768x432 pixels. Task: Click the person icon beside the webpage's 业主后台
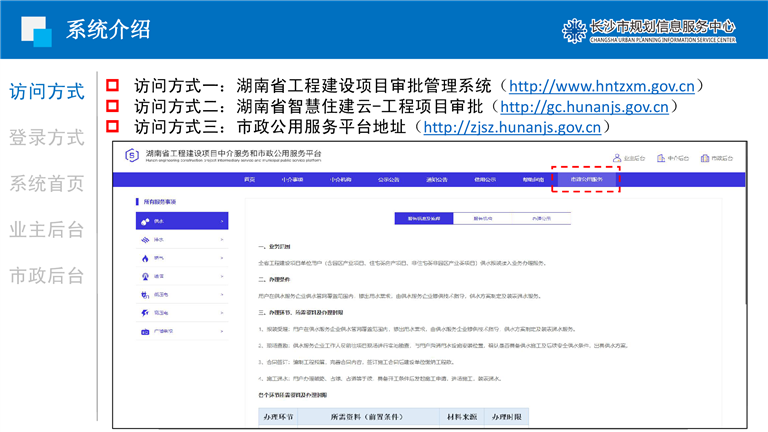tap(617, 157)
